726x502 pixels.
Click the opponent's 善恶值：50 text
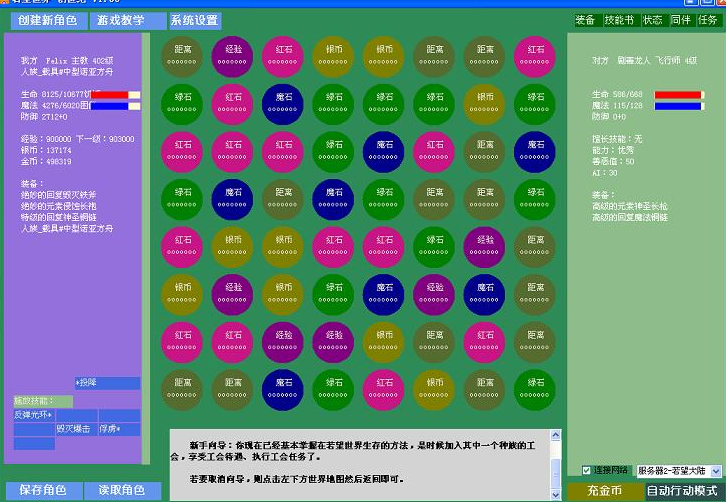[613, 162]
